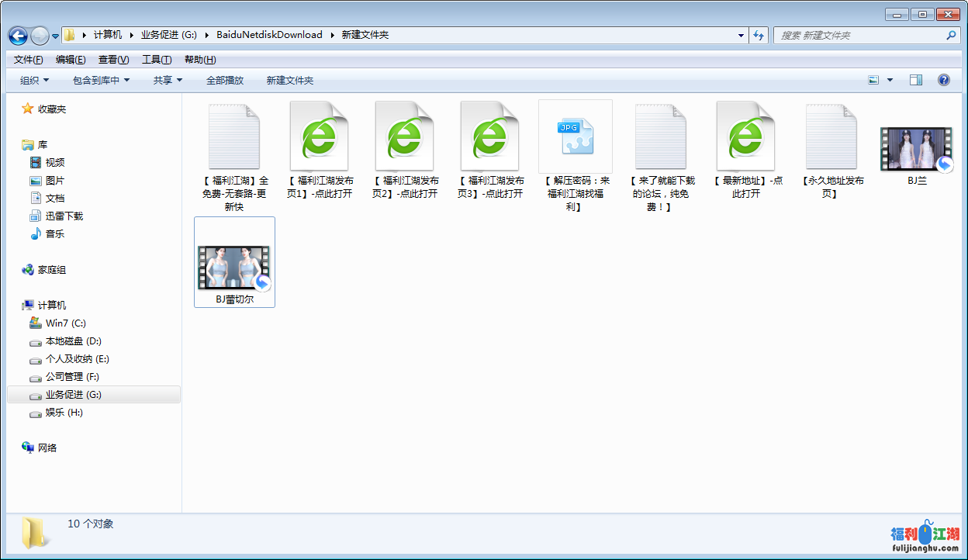Screen dimensions: 968x560
Task: Open the 工具(T) menu
Action: [x=157, y=60]
